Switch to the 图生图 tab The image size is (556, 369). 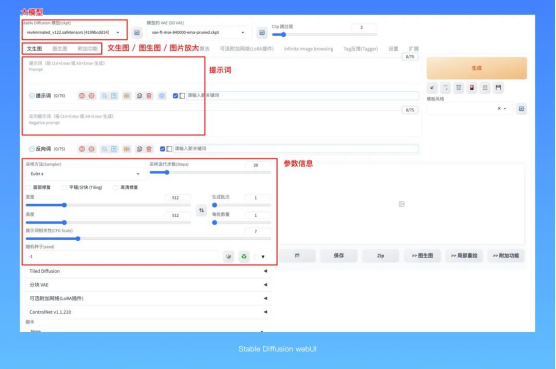60,49
